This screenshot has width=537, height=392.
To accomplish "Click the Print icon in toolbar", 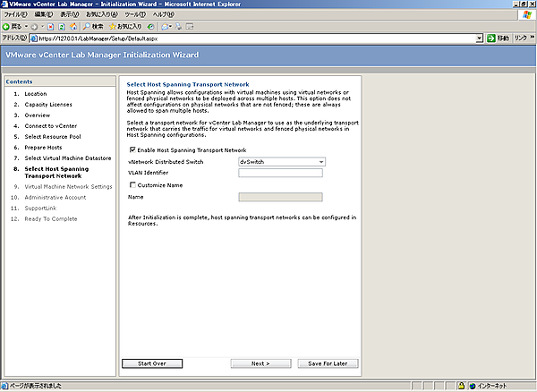I will click(x=178, y=27).
